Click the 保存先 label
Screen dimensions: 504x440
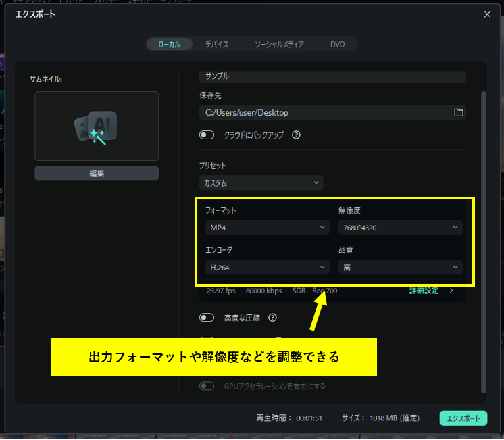(210, 95)
